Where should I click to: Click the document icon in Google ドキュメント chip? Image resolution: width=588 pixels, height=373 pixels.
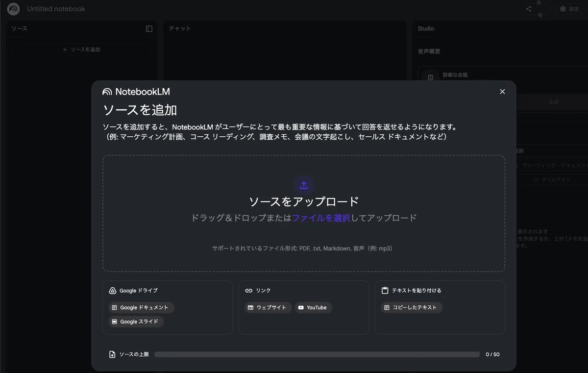tap(115, 308)
